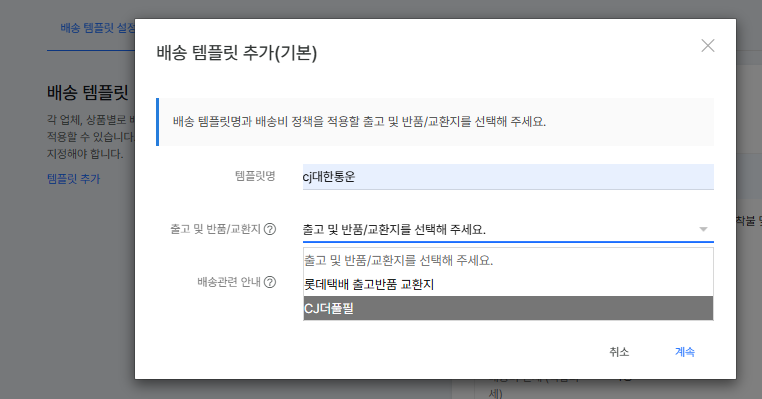Switch to 배송 템플릿 설정 tab behind dialog
The height and width of the screenshot is (399, 762).
(x=97, y=28)
